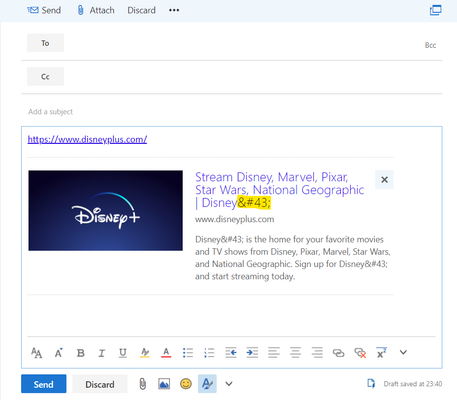Remove hyperlink with the unlink icon
Image resolution: width=457 pixels, height=400 pixels.
360,353
